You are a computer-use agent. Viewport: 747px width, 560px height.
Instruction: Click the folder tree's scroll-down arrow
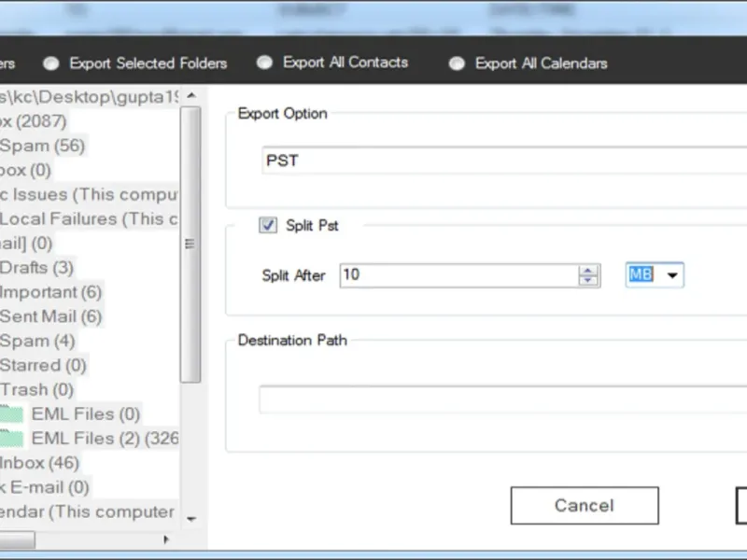[x=190, y=519]
